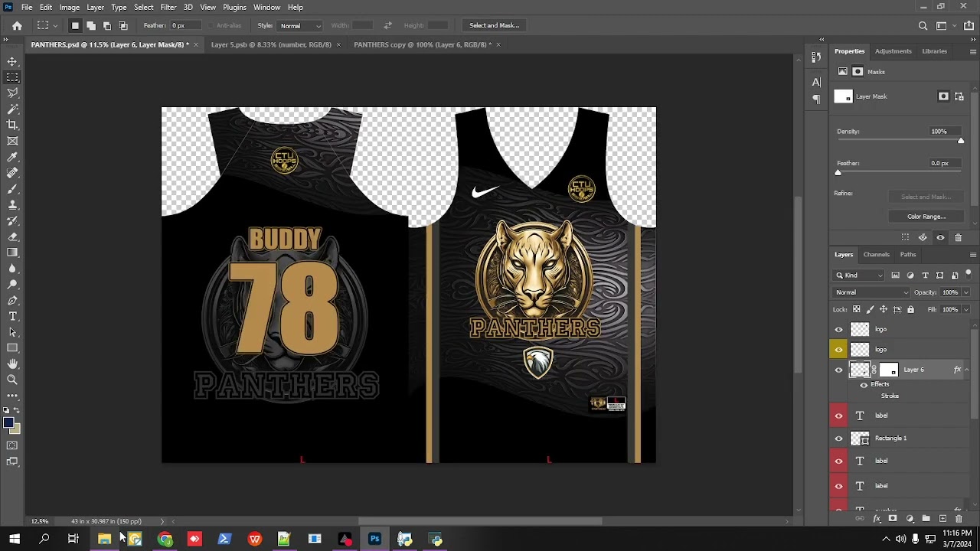The height and width of the screenshot is (551, 980).
Task: Click the create new group folder icon
Action: click(926, 519)
